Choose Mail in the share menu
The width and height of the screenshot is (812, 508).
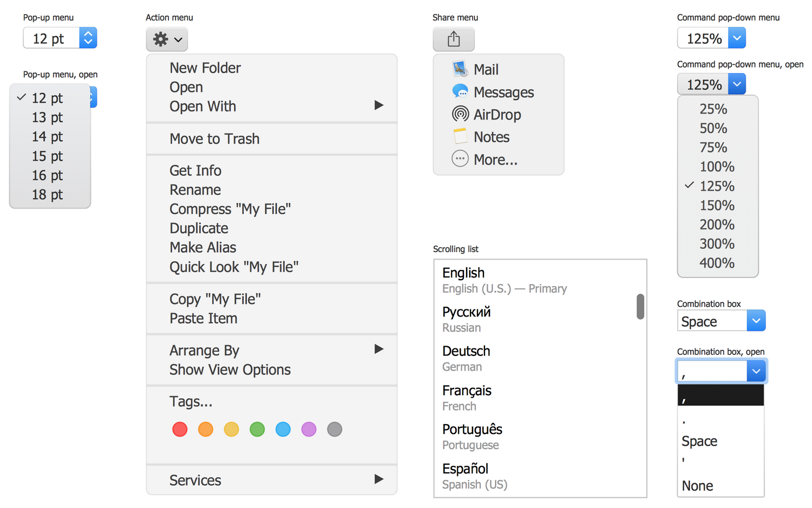point(486,70)
